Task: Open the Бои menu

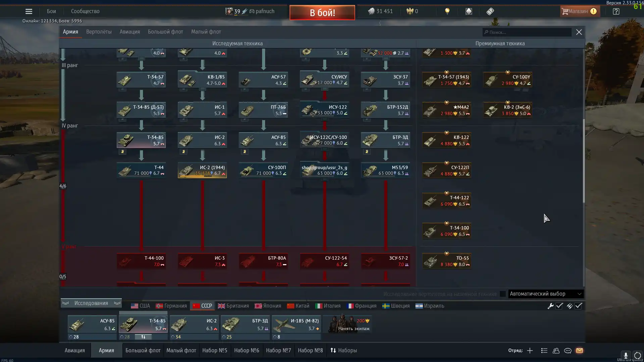Action: pos(51,11)
